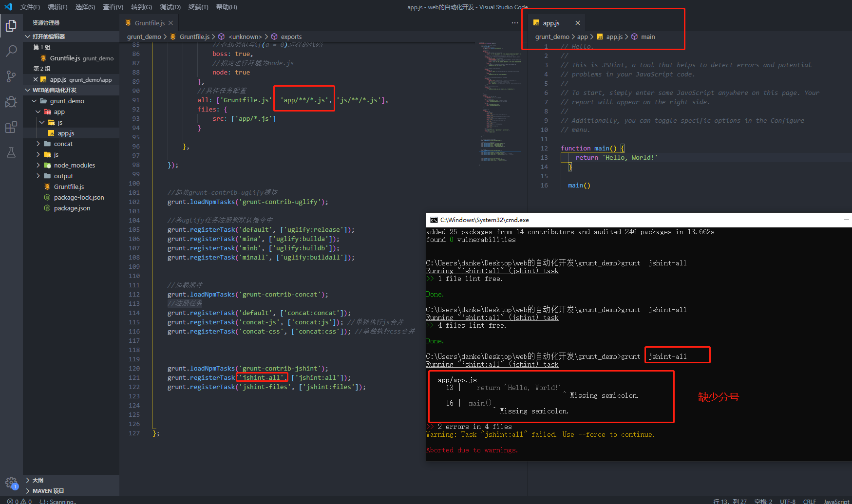Collapse the WEB的自动化开发 workspace section
The image size is (852, 504).
(28, 90)
